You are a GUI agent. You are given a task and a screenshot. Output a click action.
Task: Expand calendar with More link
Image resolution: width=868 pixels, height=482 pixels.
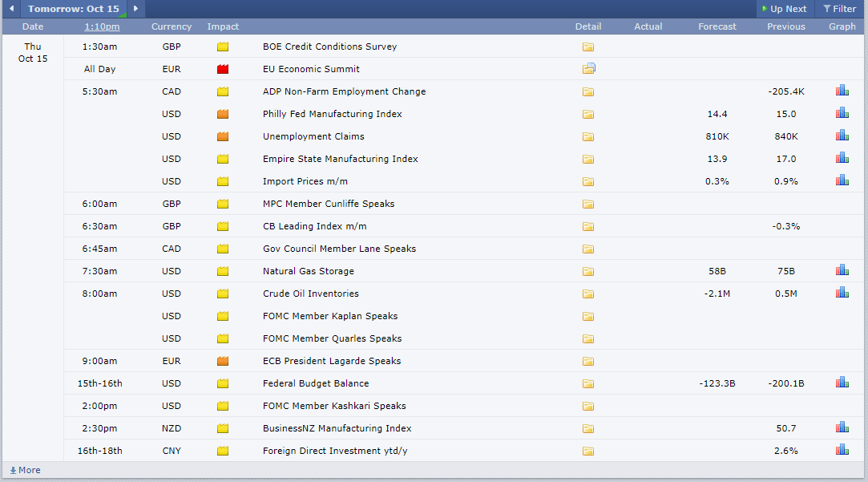[25, 470]
